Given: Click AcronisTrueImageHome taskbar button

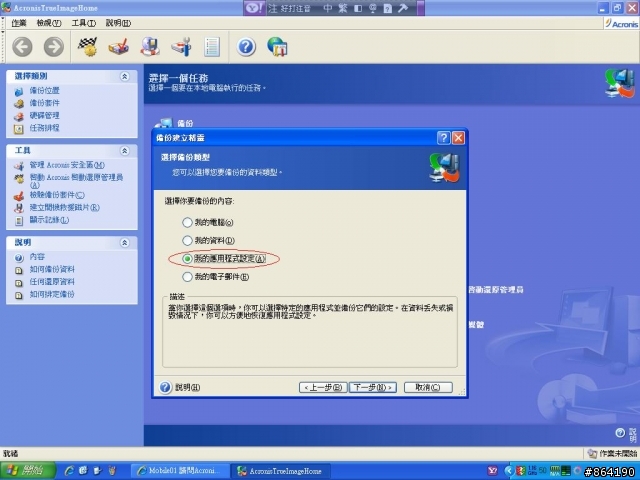Looking at the screenshot, I should [280, 471].
